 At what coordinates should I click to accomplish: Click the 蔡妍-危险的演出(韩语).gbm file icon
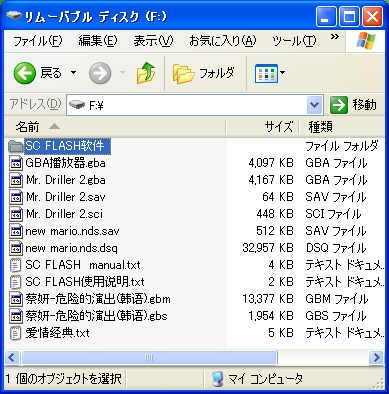tap(16, 299)
